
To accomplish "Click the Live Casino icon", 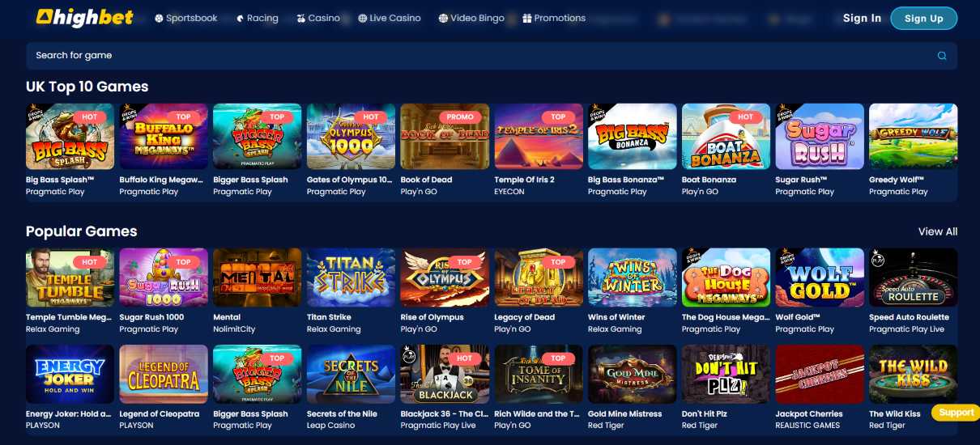I will click(362, 18).
